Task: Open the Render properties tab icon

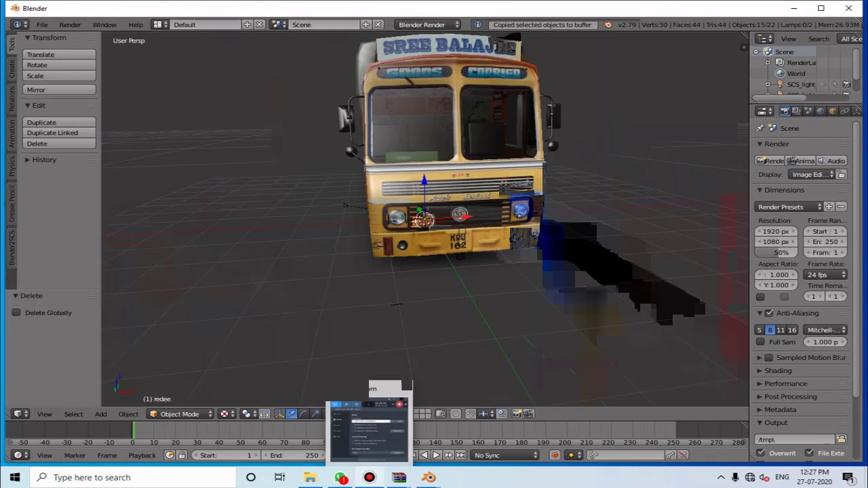Action: coord(785,111)
